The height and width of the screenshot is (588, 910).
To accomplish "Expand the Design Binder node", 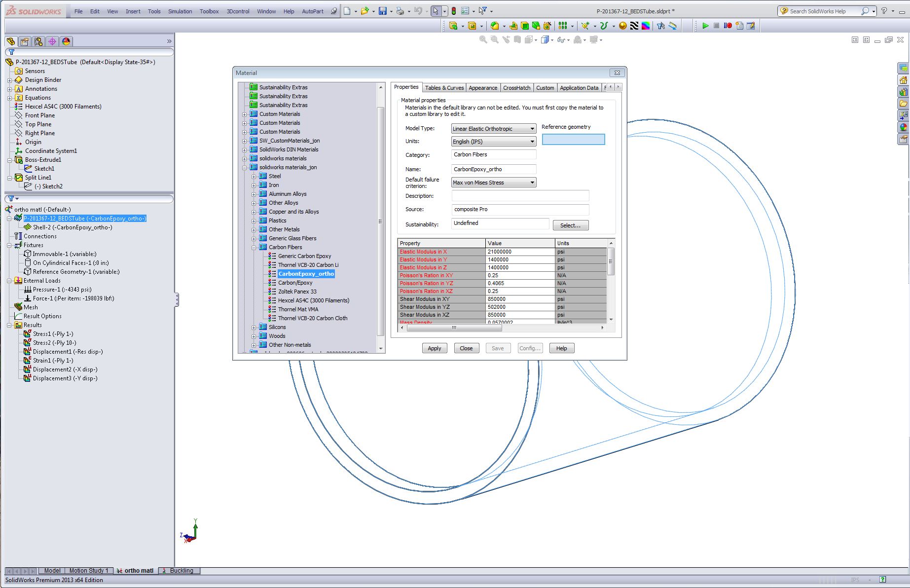I will point(9,80).
